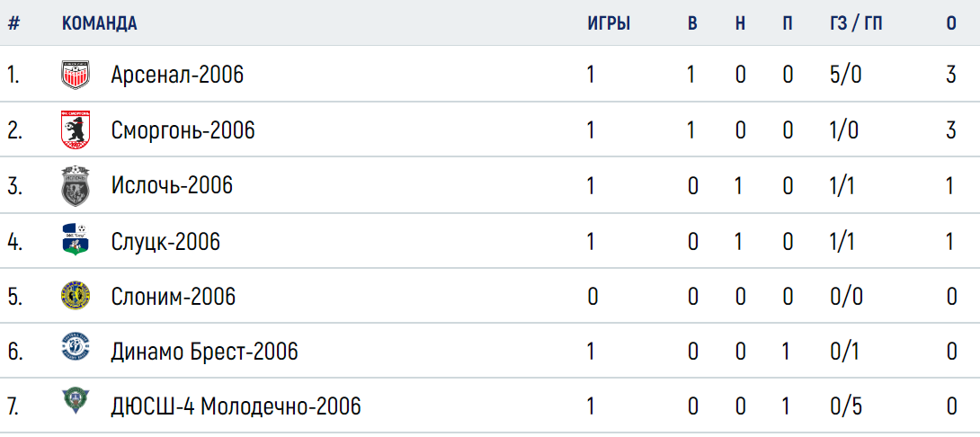Image resolution: width=980 pixels, height=437 pixels.
Task: Click the Динамо Брест-2006 blue logo
Action: pos(76,348)
